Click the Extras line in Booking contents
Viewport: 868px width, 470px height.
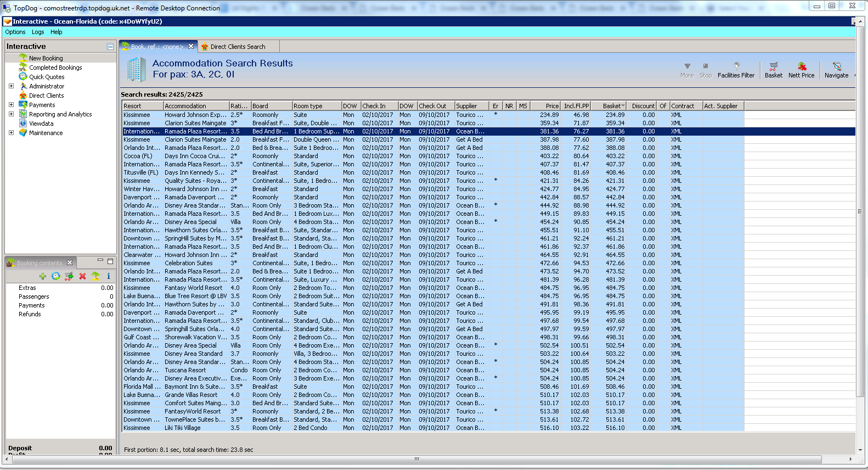click(60, 288)
